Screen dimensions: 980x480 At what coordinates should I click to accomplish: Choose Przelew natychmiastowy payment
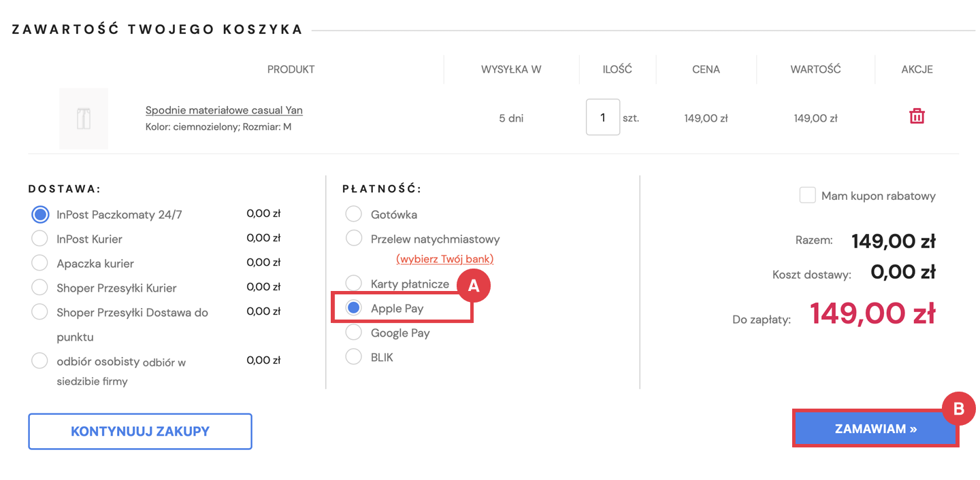353,239
